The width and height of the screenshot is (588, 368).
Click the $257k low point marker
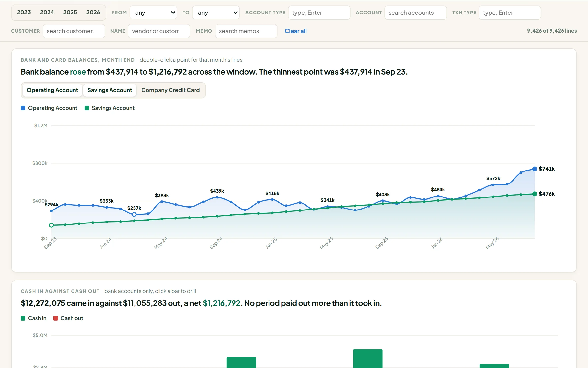coord(134,214)
